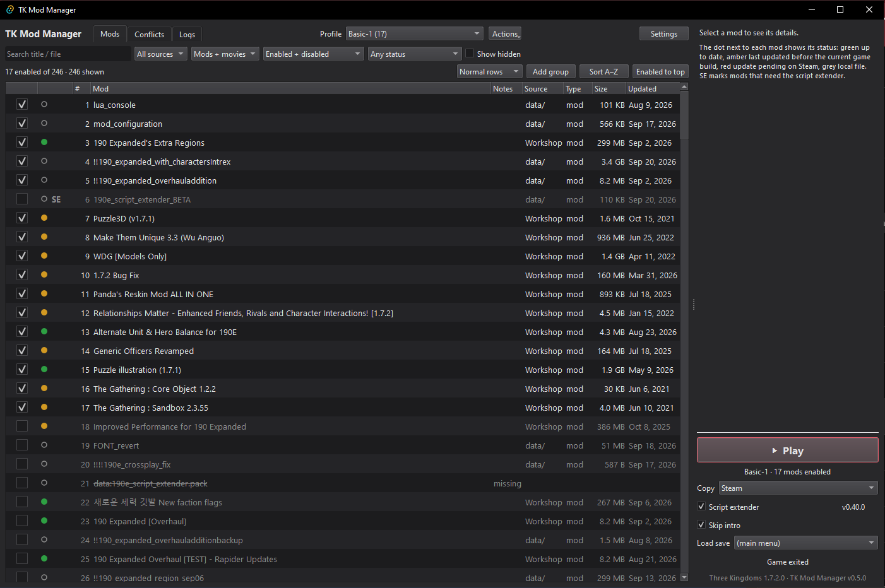Open the Normal rows density dropdown
The width and height of the screenshot is (885, 588).
point(490,71)
